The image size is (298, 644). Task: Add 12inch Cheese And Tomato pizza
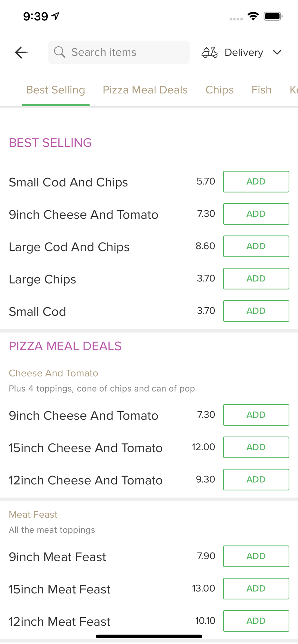tap(256, 479)
